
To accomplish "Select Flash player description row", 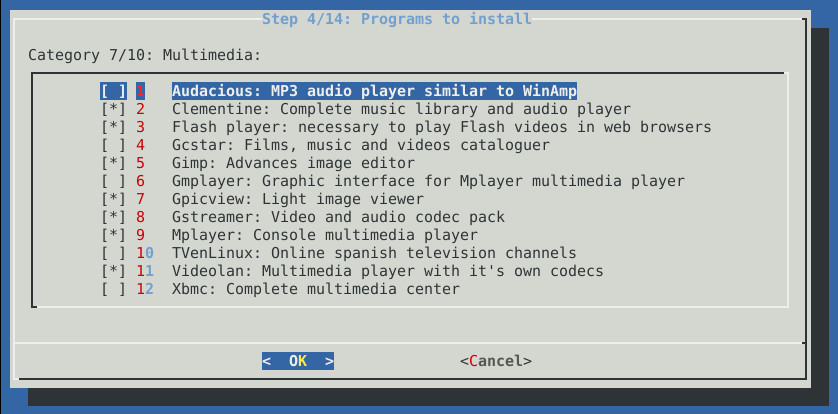I will pos(441,127).
